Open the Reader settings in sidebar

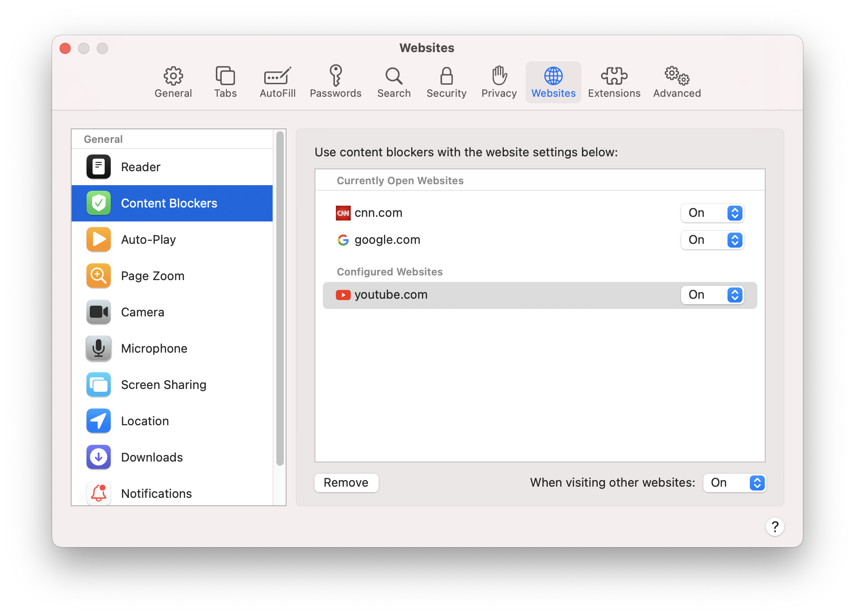tap(140, 167)
